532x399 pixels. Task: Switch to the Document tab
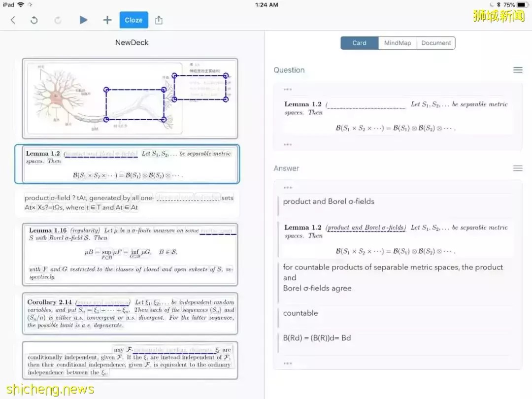tap(436, 43)
